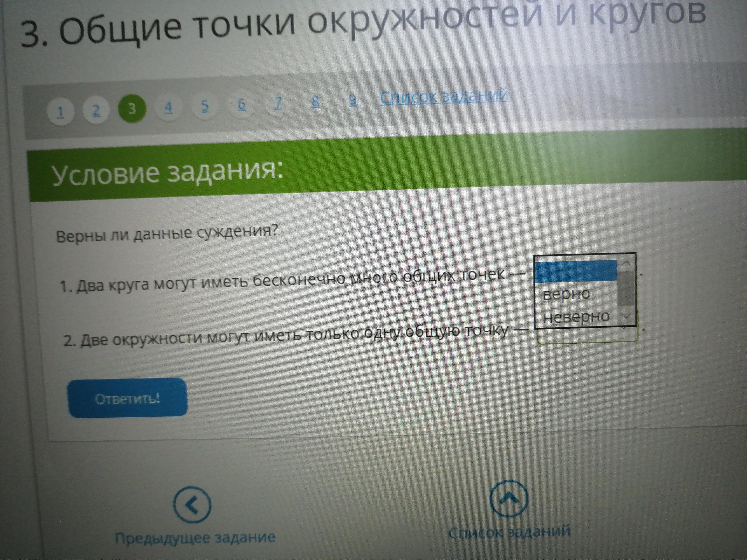Choose 'неверно' in the open dropdown
This screenshot has height=560, width=747.
(576, 317)
